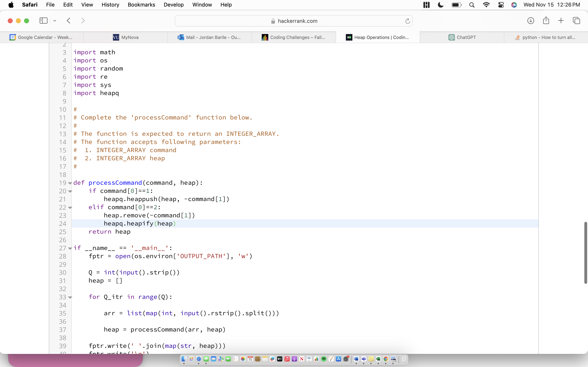Open the Develop menu
The width and height of the screenshot is (588, 367).
click(x=174, y=5)
